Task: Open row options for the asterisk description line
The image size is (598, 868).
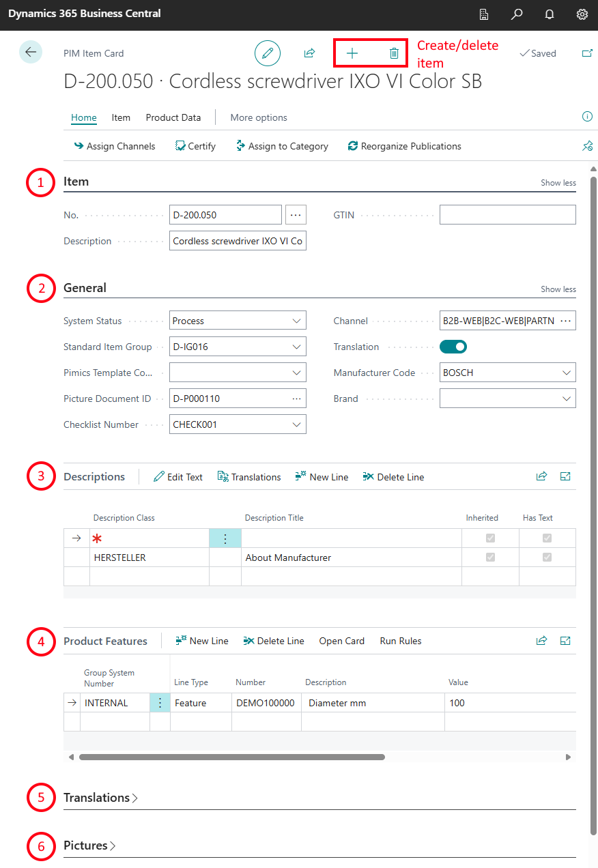Action: (225, 538)
